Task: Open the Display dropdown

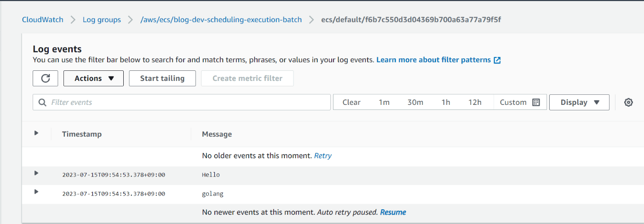Action: pos(579,102)
